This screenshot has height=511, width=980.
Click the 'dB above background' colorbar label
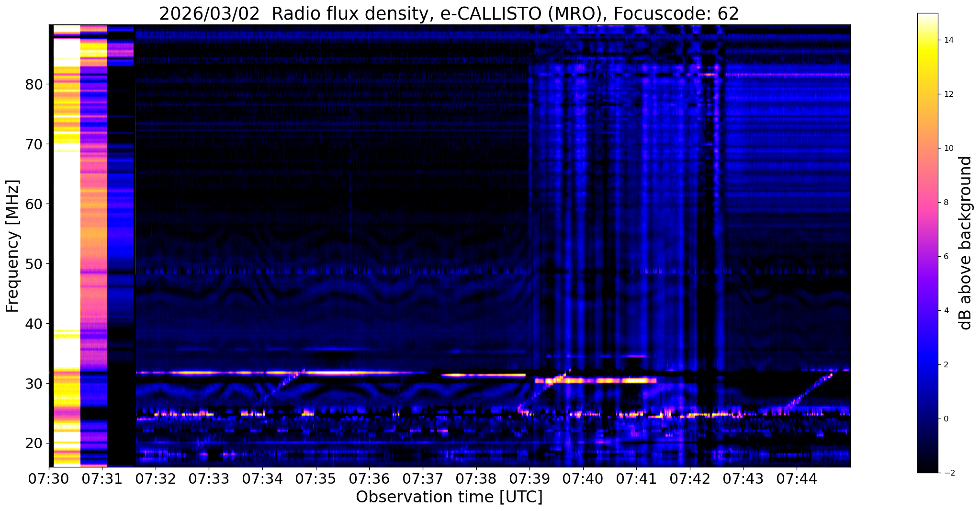(966, 243)
